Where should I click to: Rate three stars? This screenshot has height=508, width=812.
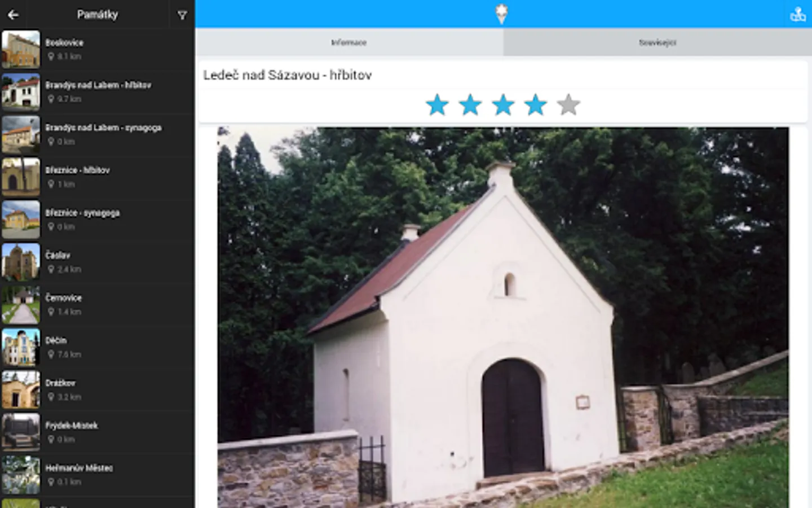[503, 105]
